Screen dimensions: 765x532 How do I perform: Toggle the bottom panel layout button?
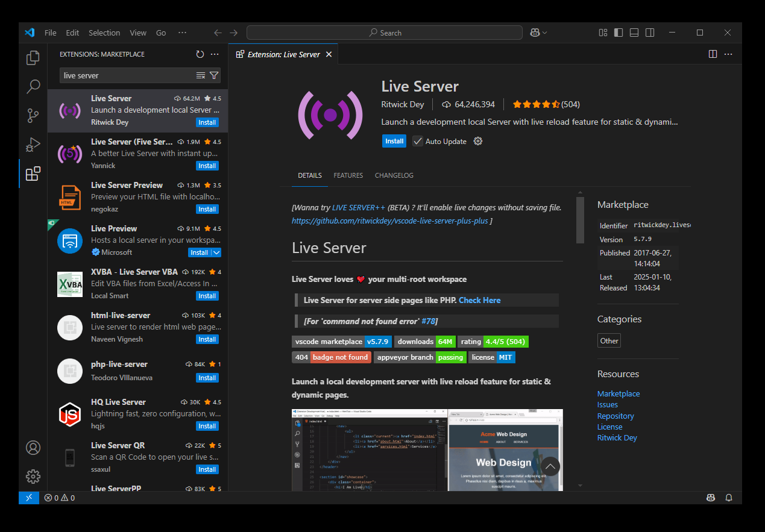tap(634, 33)
